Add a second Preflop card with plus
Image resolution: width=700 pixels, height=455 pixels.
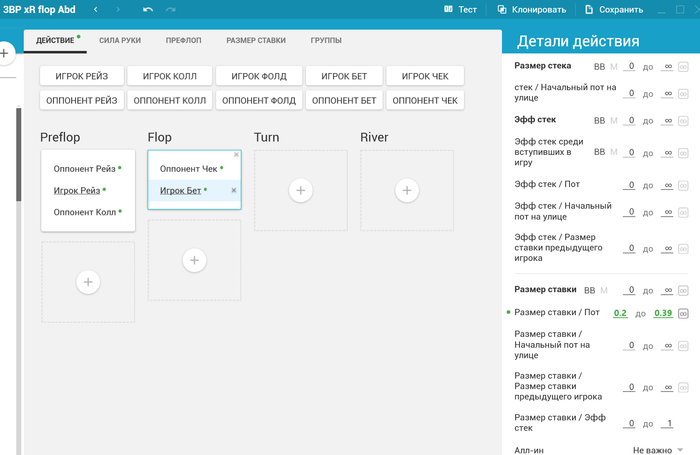pos(88,282)
